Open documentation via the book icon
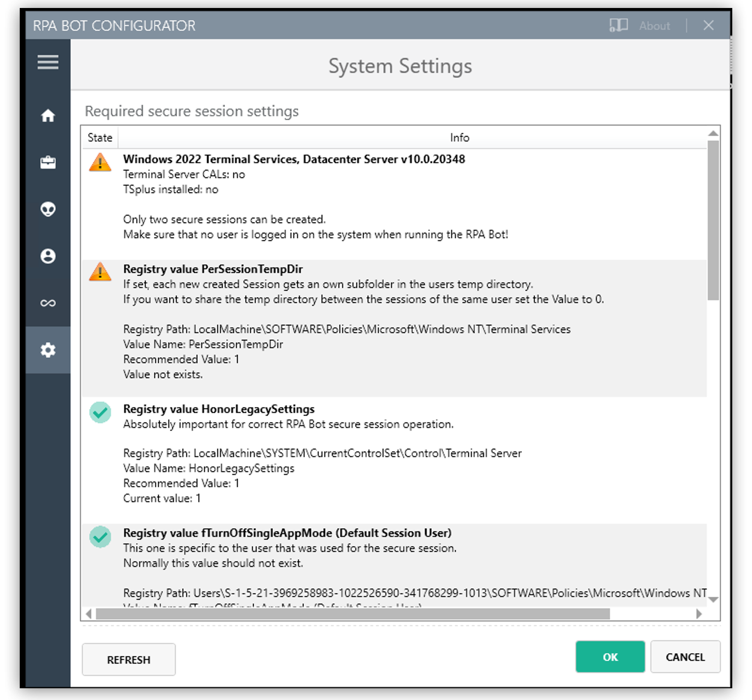752x700 pixels. [x=618, y=25]
